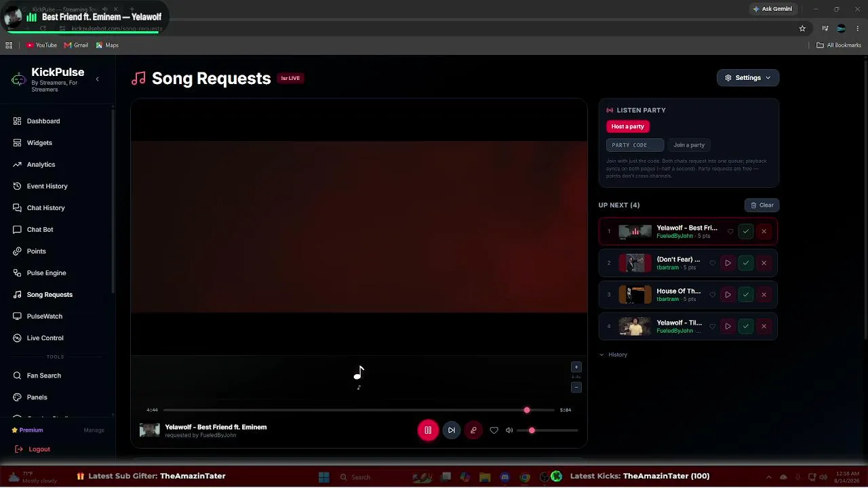Image resolution: width=868 pixels, height=488 pixels.
Task: Open the Gmail bookmark
Action: [x=76, y=45]
